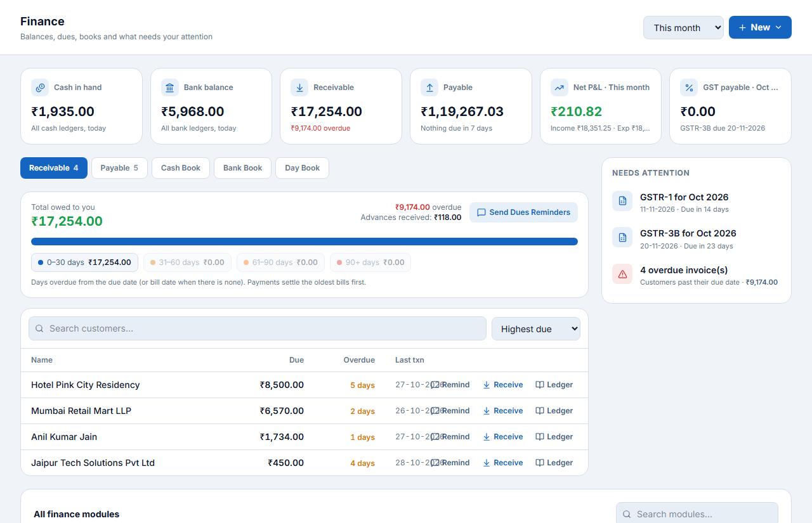Click the search icon in customers field

click(x=39, y=328)
